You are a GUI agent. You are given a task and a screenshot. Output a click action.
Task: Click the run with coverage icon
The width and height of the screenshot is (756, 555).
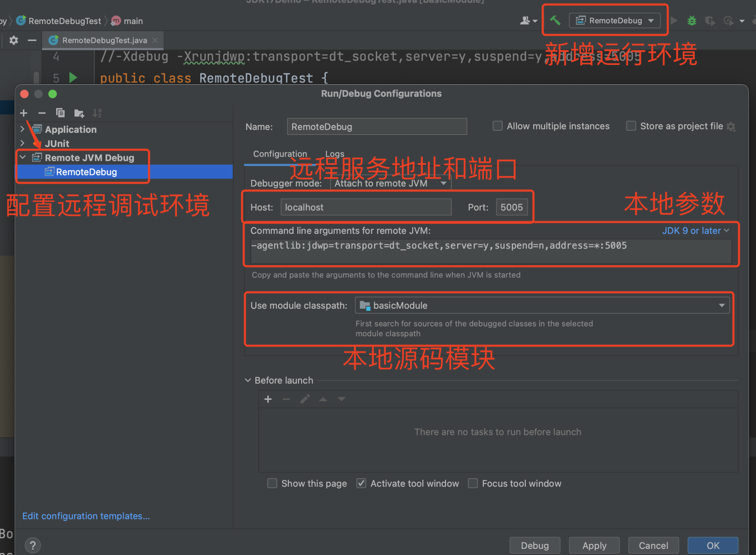coord(710,21)
